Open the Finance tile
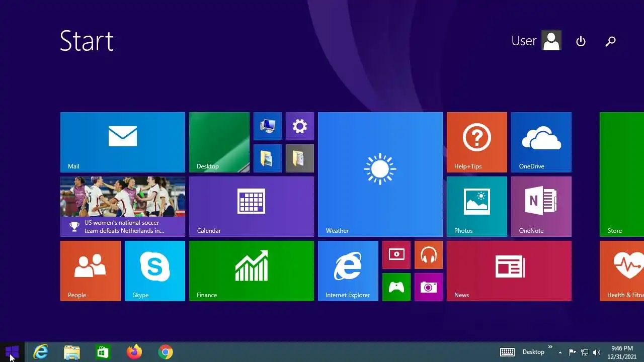Viewport: 644px width, 362px height. tap(252, 271)
